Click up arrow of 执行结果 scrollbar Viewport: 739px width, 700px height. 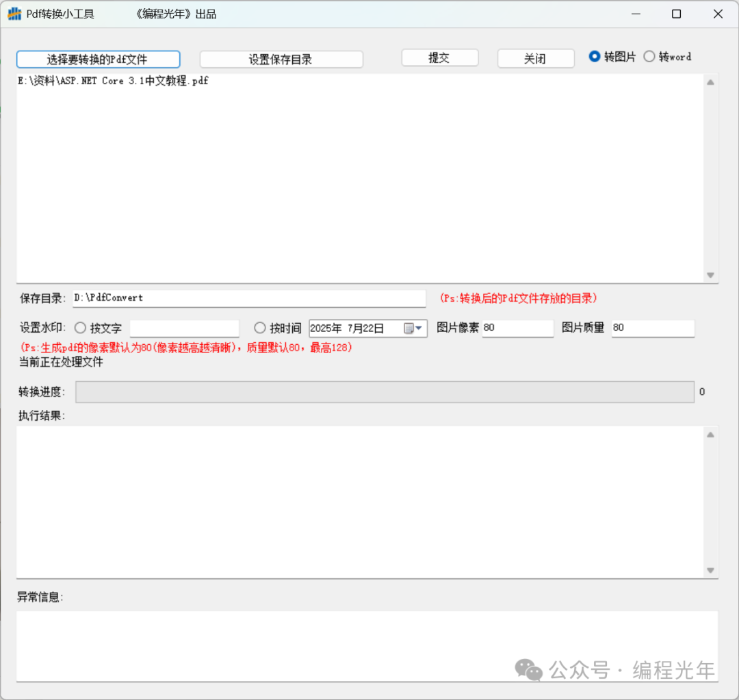(710, 435)
